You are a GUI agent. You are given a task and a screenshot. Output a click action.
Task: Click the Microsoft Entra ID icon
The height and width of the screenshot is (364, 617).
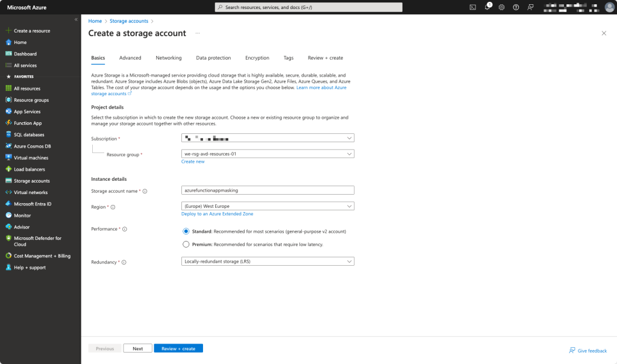pyautogui.click(x=8, y=204)
